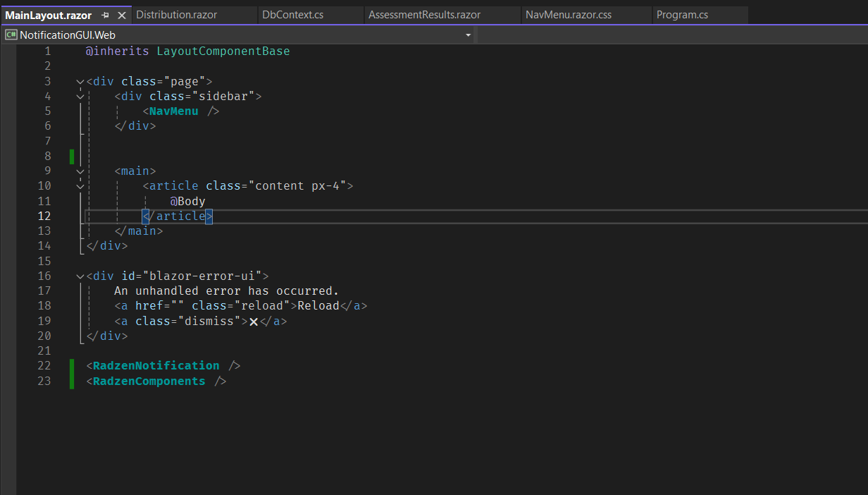Click the ✕ symbol in the dismiss link

254,322
